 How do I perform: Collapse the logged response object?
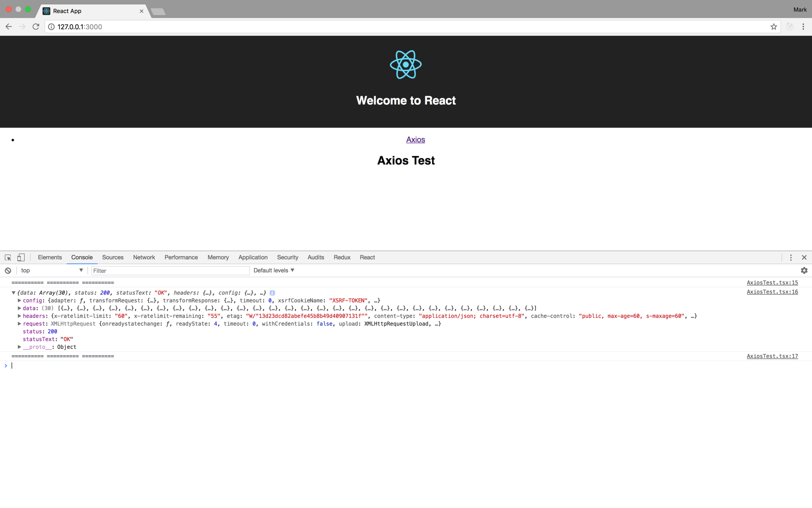(14, 293)
